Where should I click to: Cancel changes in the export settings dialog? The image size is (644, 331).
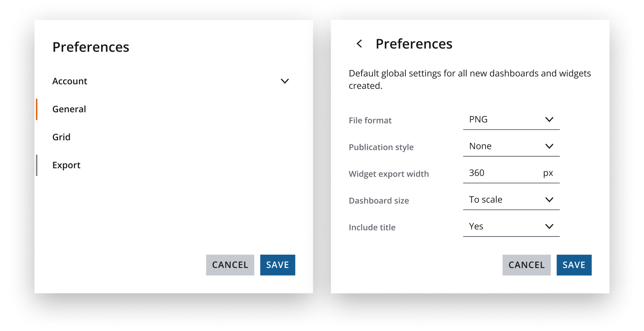pyautogui.click(x=526, y=265)
